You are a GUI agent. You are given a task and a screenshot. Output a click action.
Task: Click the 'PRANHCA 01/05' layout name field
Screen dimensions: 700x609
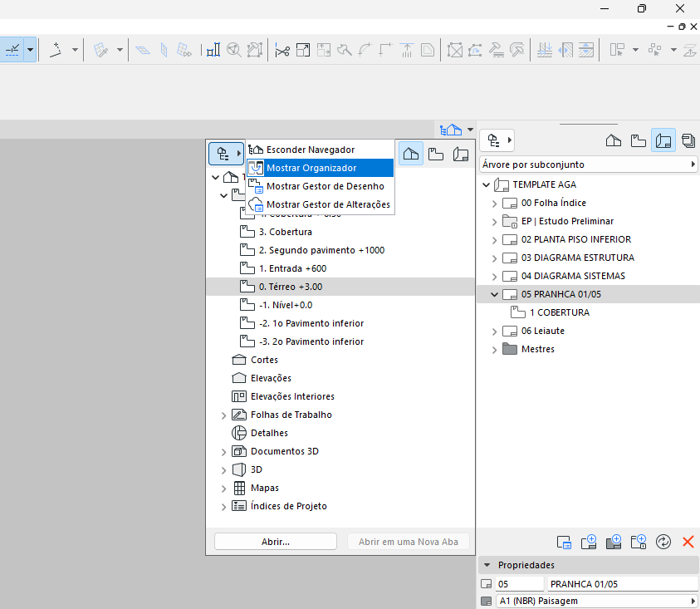tap(623, 584)
